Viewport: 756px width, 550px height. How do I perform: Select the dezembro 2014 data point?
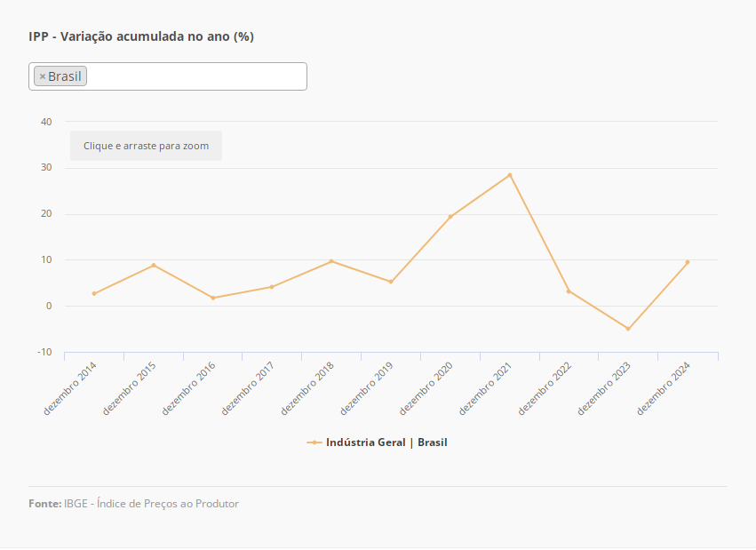(94, 293)
